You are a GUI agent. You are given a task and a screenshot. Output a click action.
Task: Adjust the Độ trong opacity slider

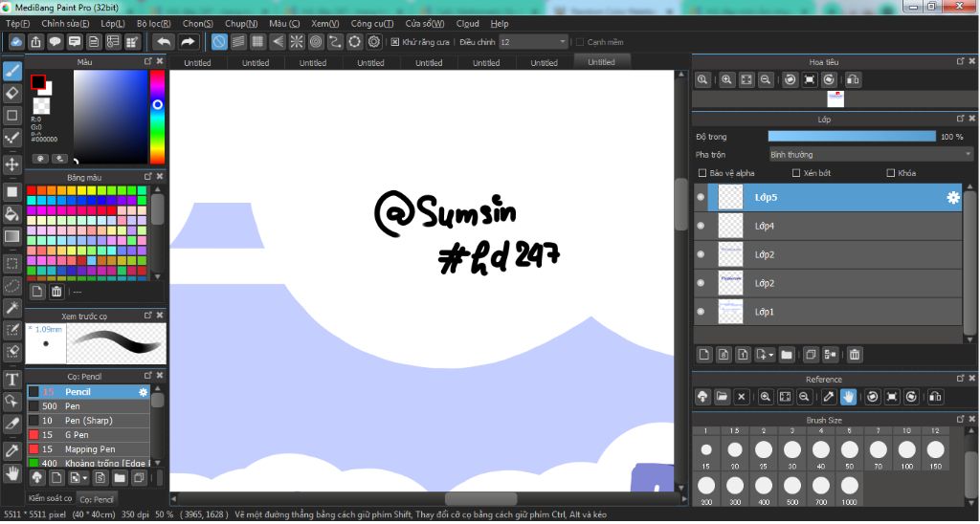coord(852,136)
